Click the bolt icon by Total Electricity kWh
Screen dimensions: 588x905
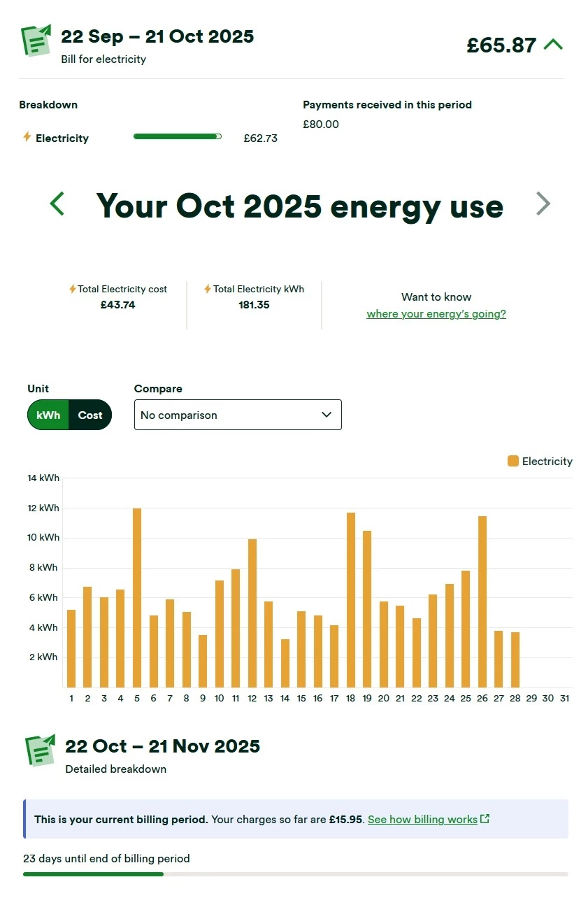pos(207,289)
